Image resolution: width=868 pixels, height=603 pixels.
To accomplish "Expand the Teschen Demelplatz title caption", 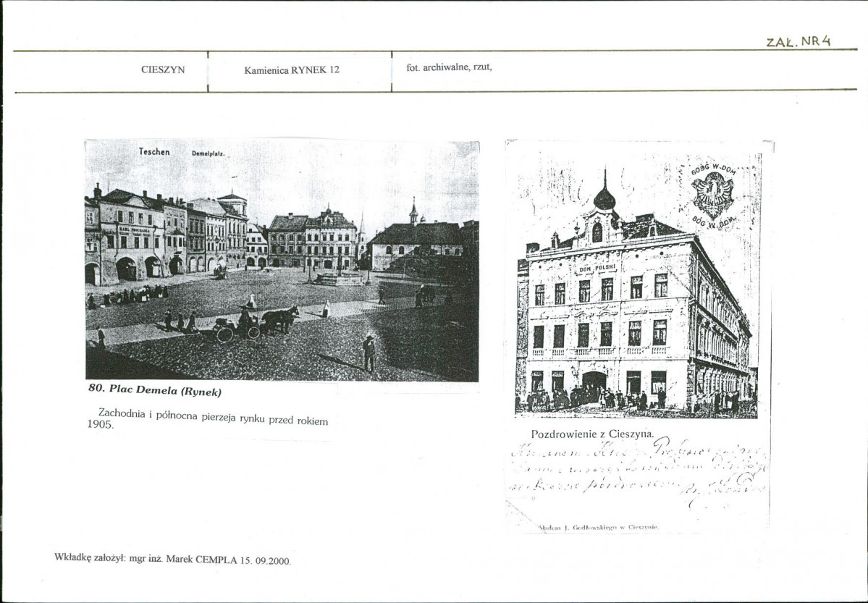I will point(181,152).
